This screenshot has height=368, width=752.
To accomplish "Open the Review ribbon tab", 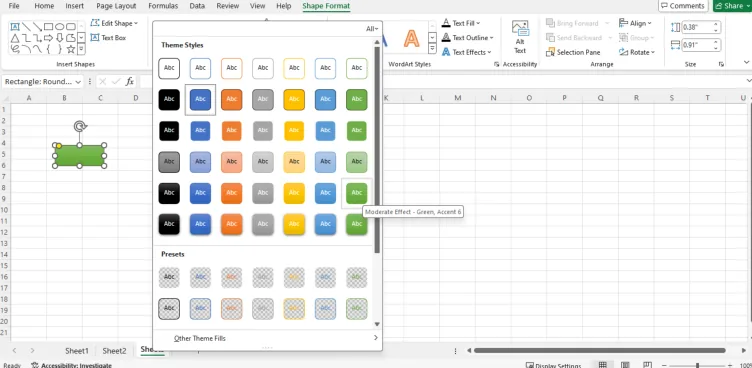I will click(228, 6).
